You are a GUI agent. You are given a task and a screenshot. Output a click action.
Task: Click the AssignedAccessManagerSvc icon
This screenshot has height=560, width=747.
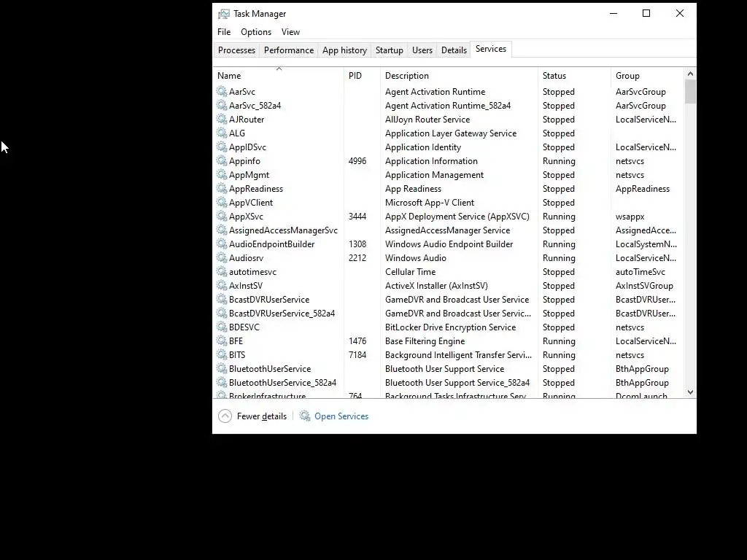(x=222, y=230)
